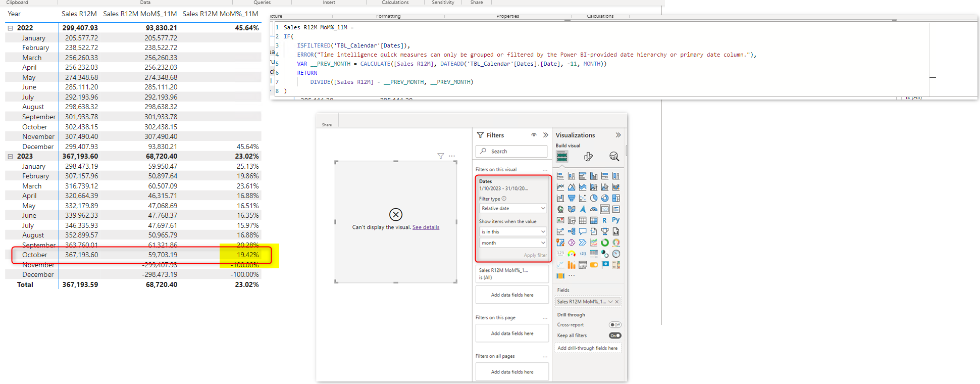Collapse the 2022 year row
The width and height of the screenshot is (980, 384).
point(10,28)
